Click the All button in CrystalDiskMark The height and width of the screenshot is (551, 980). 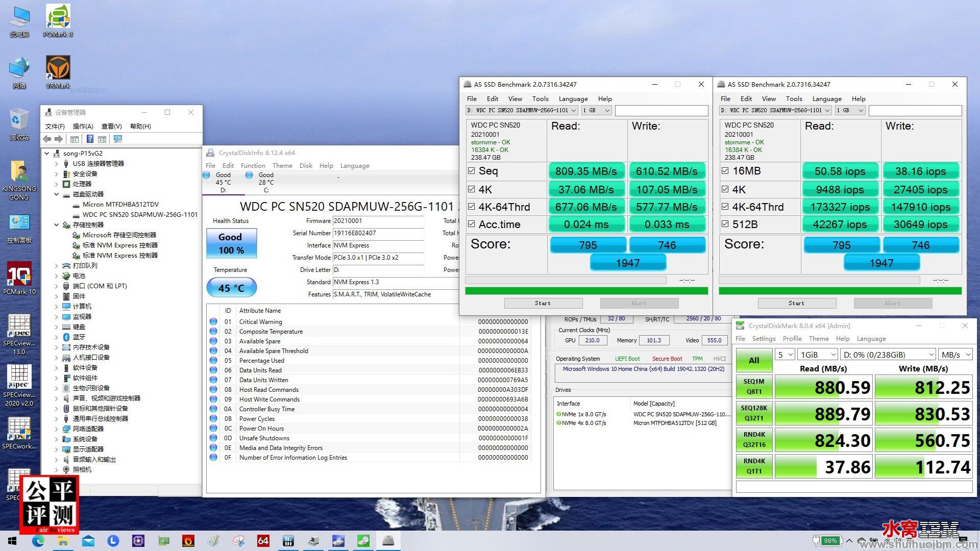pos(754,360)
